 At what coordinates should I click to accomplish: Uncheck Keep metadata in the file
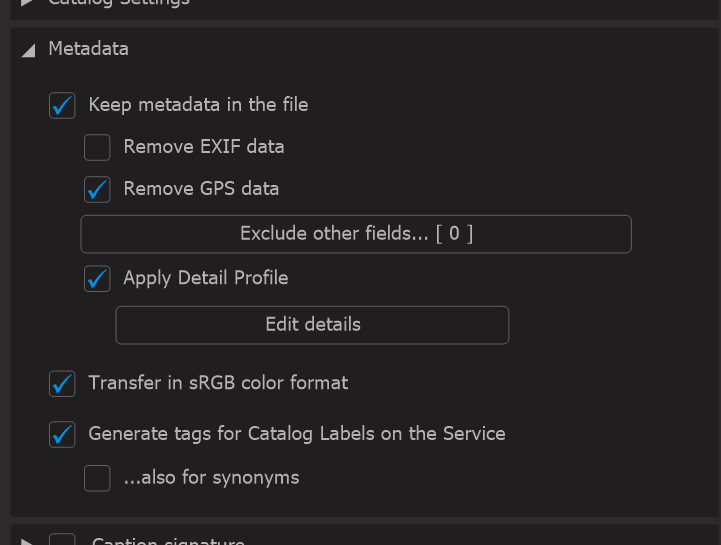[x=62, y=105]
